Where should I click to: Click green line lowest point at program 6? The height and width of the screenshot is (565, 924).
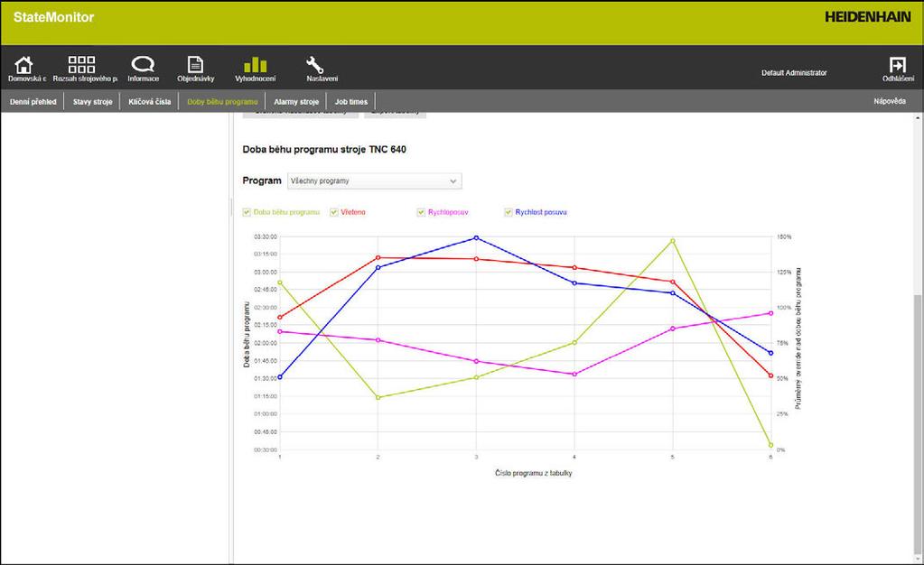click(770, 445)
